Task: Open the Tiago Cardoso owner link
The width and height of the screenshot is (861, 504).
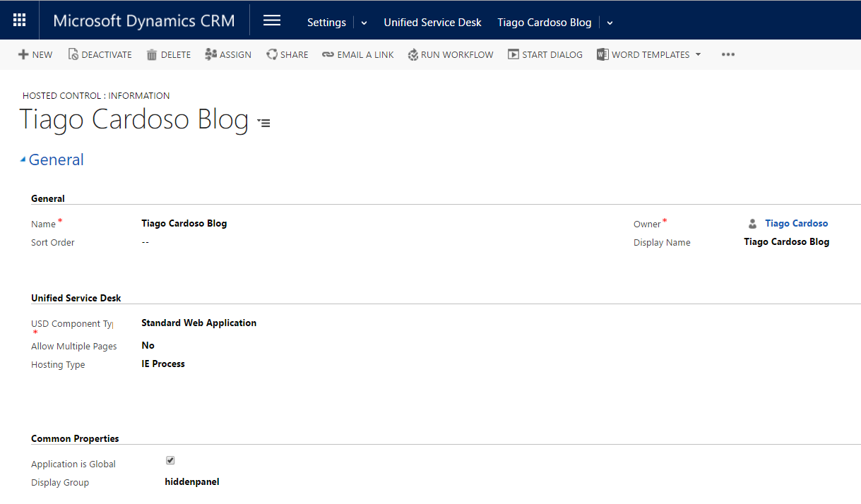Action: tap(796, 223)
